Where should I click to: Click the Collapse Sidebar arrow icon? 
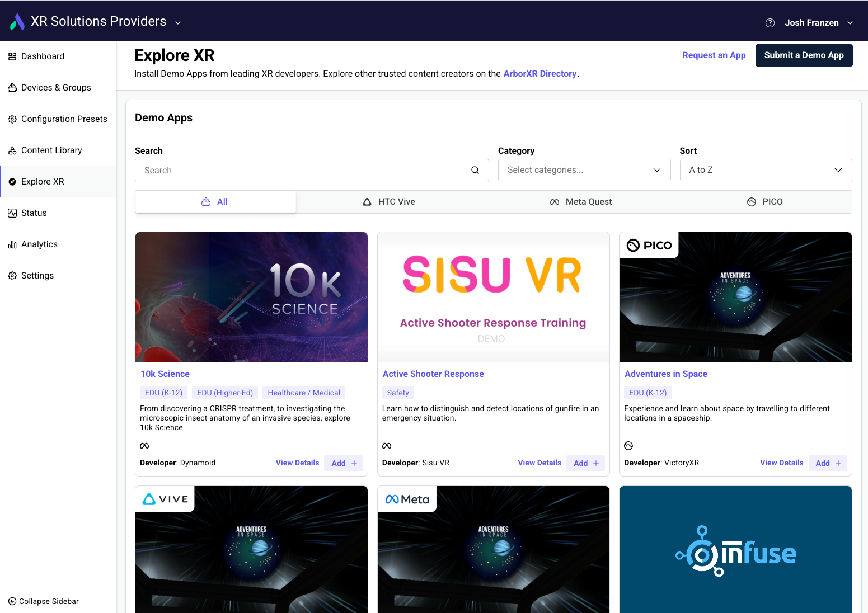[12, 601]
